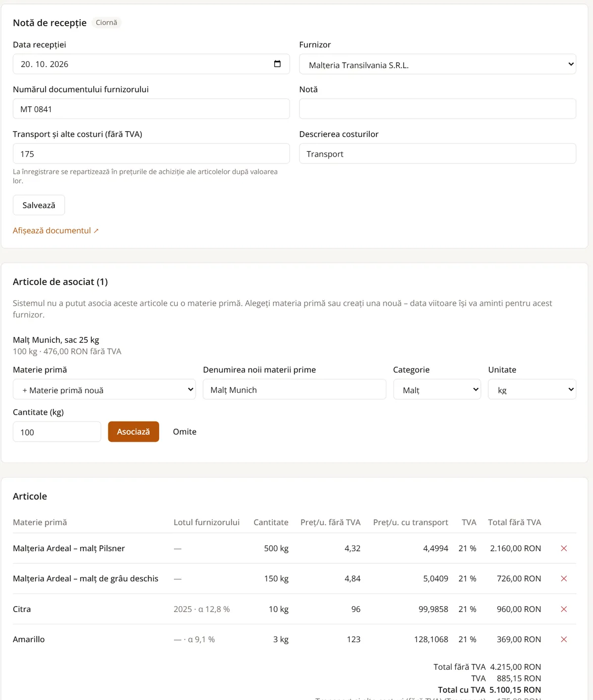Click the 960,00 RON total cell
The width and height of the screenshot is (593, 700).
[519, 609]
